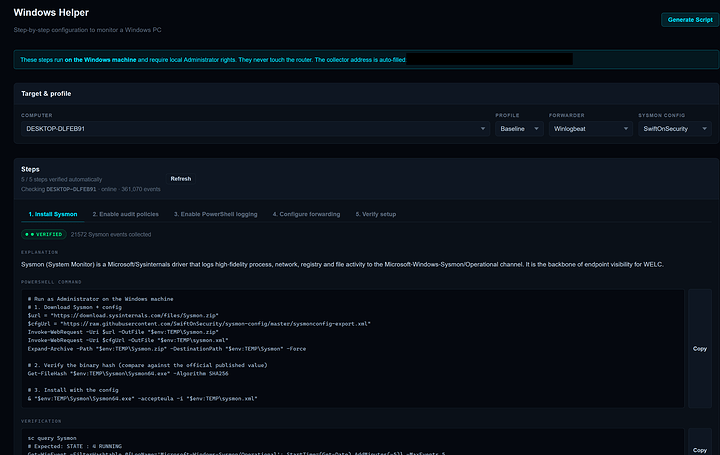This screenshot has height=455, width=720.
Task: Click the 'sc query Sysmon' verification line
Action: coord(52,438)
